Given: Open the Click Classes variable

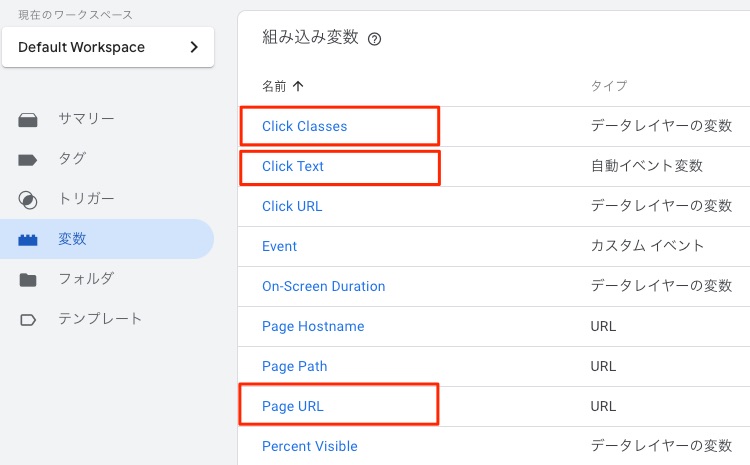Looking at the screenshot, I should click(304, 126).
